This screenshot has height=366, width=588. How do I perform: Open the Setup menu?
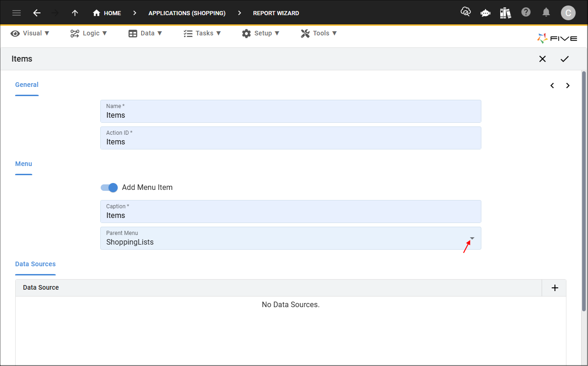pyautogui.click(x=261, y=33)
